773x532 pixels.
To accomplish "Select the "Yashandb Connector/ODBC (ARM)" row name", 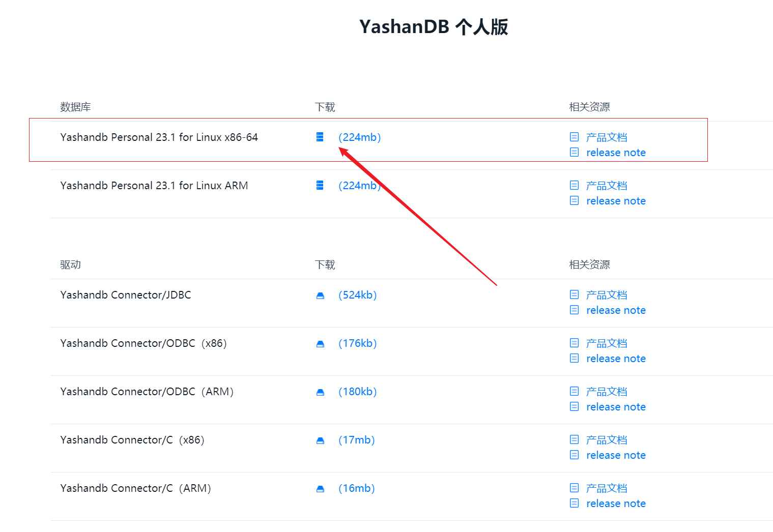I will (x=147, y=392).
